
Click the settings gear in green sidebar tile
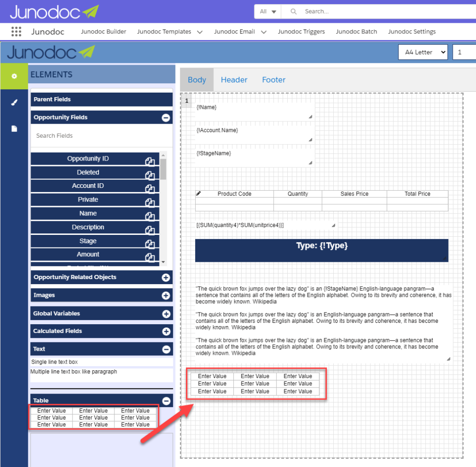tap(14, 76)
